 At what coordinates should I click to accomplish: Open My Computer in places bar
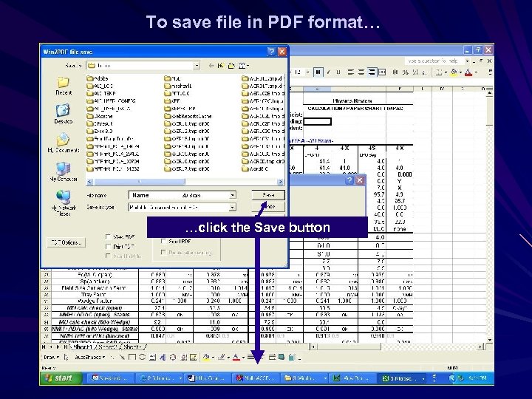pyautogui.click(x=64, y=171)
